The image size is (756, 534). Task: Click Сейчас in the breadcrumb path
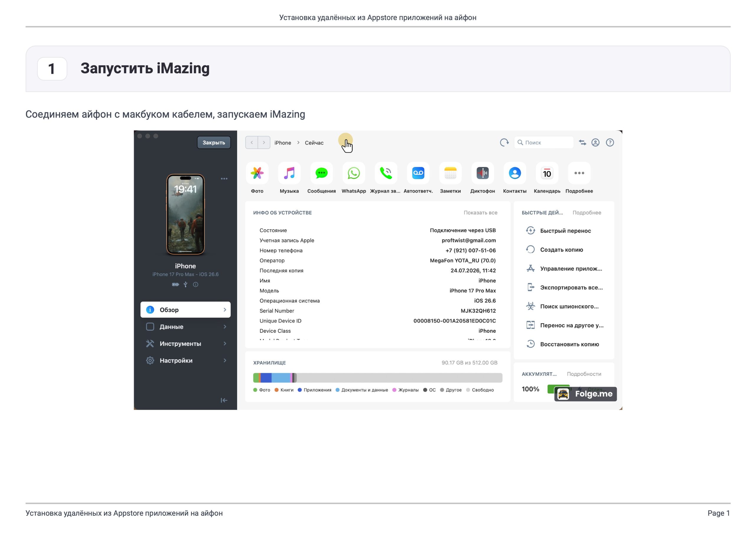pyautogui.click(x=314, y=143)
